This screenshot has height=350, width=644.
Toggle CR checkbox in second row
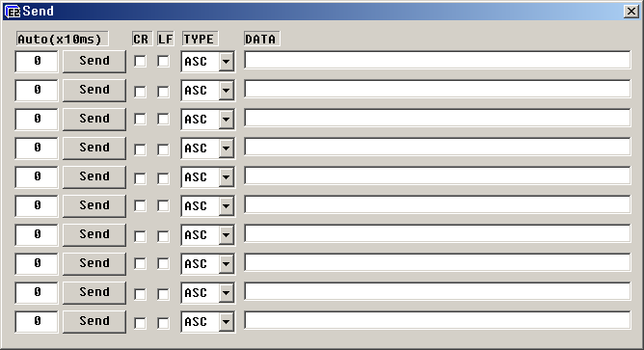(x=140, y=92)
